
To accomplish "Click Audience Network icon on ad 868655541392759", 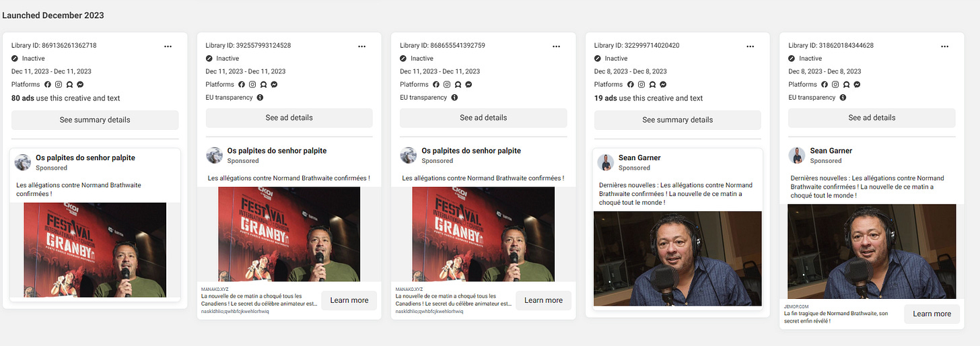I will pos(458,85).
